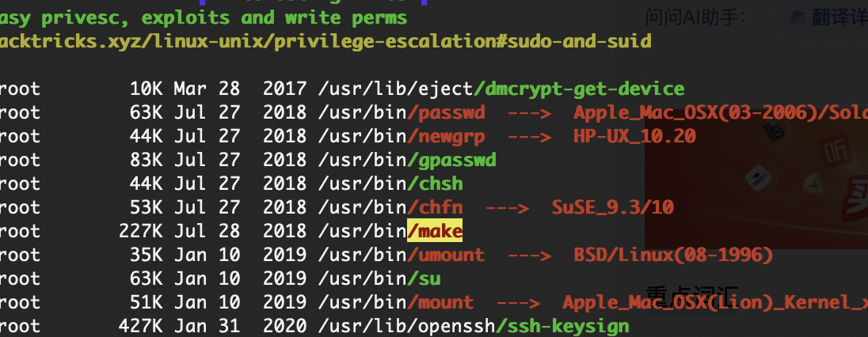
Task: Click the cube icon beside 翻译
Action: (798, 17)
